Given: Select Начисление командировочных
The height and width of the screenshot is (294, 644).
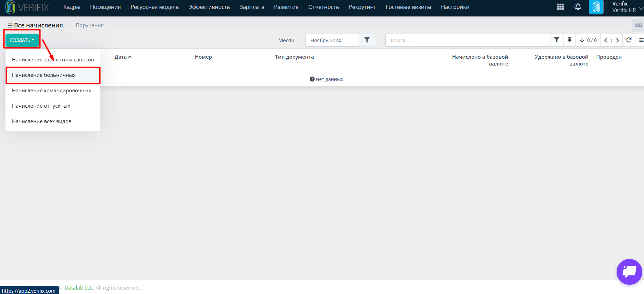Looking at the screenshot, I should (53, 91).
